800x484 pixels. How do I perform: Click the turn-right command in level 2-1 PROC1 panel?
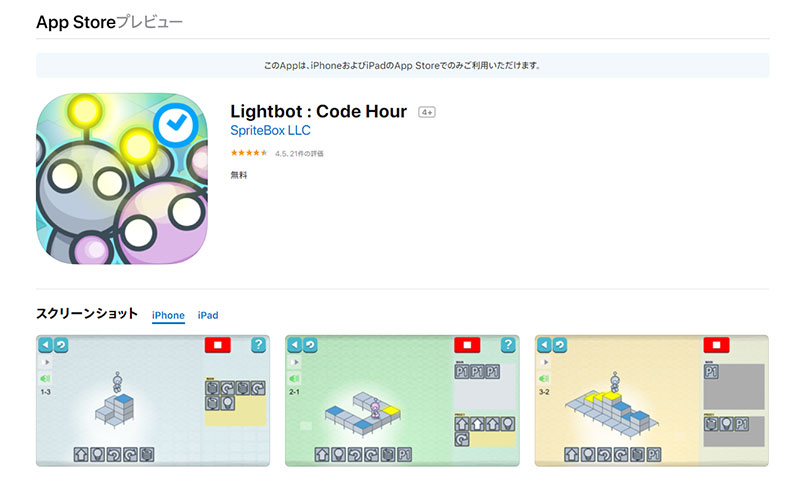tap(462, 439)
